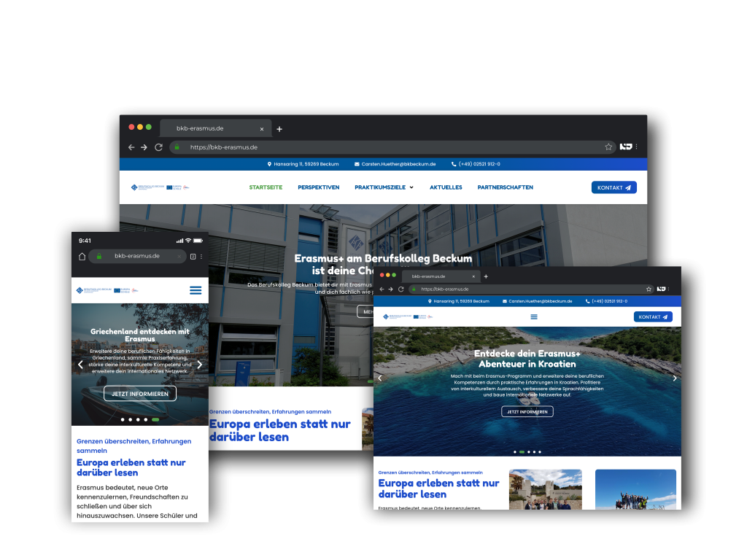
Task: Open the KD extension icon in the small browser
Action: coord(661,289)
